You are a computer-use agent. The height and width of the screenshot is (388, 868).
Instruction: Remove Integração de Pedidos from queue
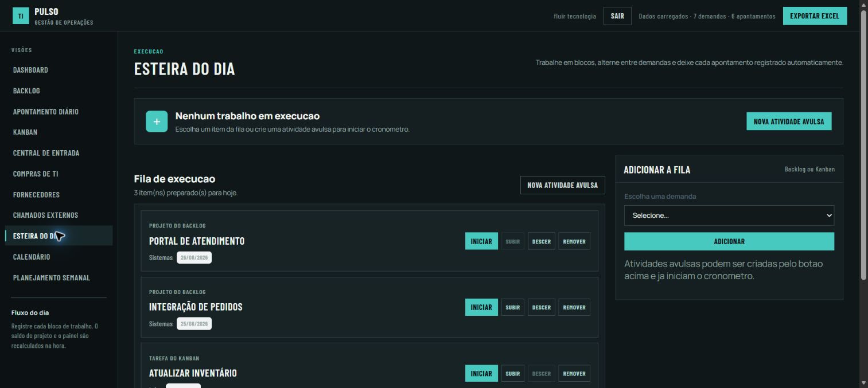tap(574, 307)
